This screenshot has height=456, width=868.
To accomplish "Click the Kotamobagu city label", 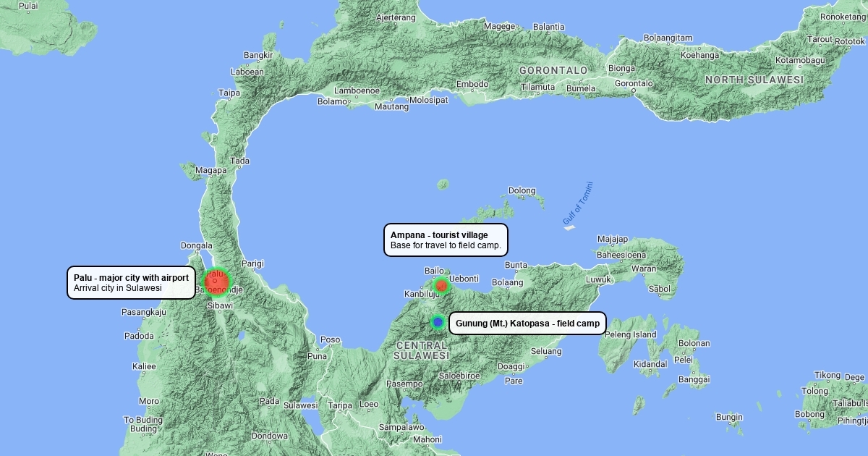I will coord(800,60).
